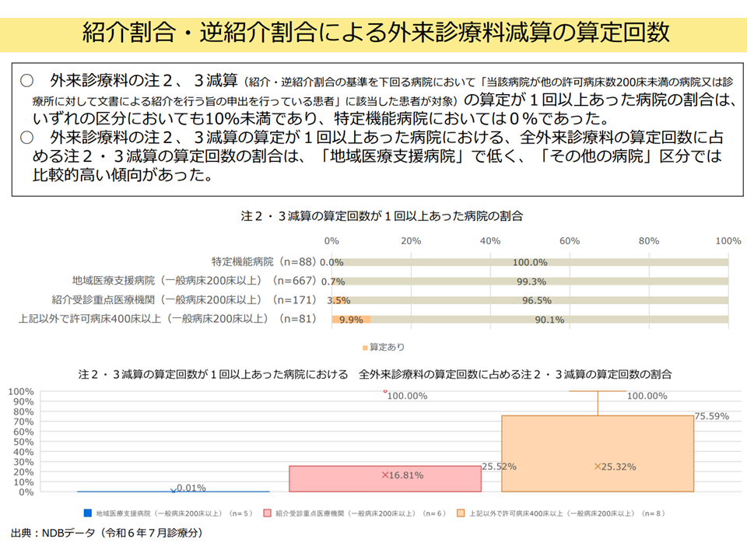Click the legend label 紹介受診重点医療機関 (n=6)
Image resolution: width=747 pixels, height=560 pixels.
361,513
